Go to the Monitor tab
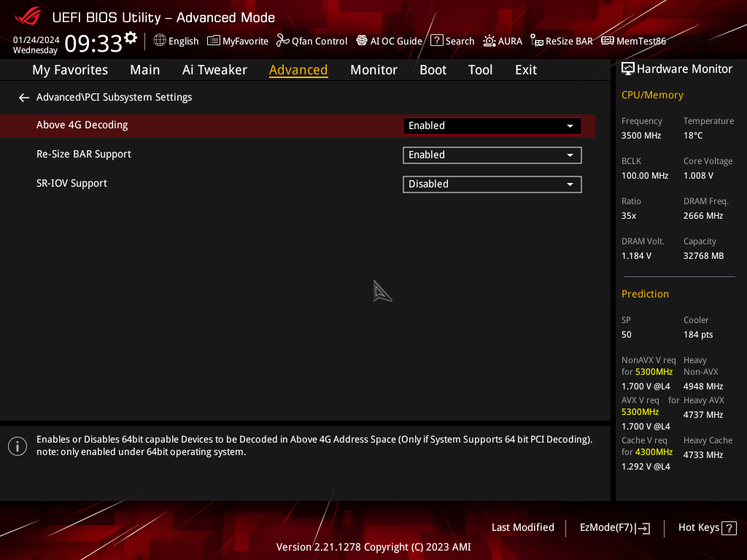This screenshot has height=560, width=747. pos(373,70)
